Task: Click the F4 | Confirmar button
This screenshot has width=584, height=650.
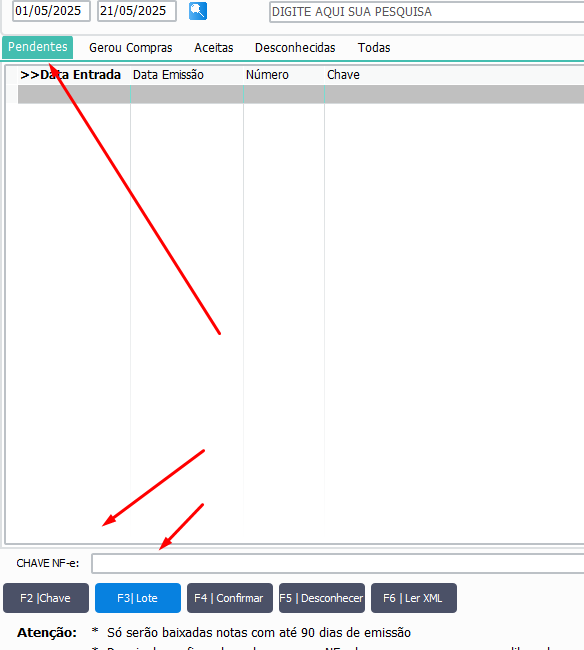Action: pyautogui.click(x=230, y=598)
